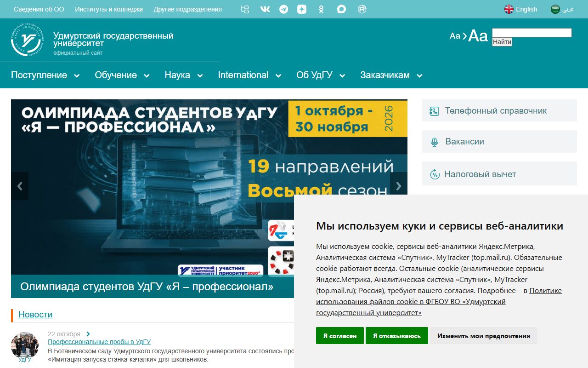The height and width of the screenshot is (368, 588).
Task: Click the Олимпиада студентов УдГУ caption
Action: click(x=147, y=287)
